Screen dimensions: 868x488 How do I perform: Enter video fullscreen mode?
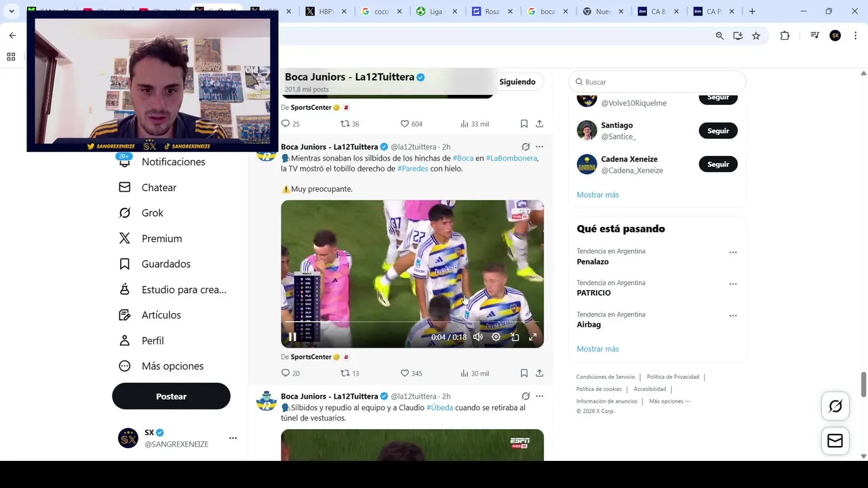point(533,337)
